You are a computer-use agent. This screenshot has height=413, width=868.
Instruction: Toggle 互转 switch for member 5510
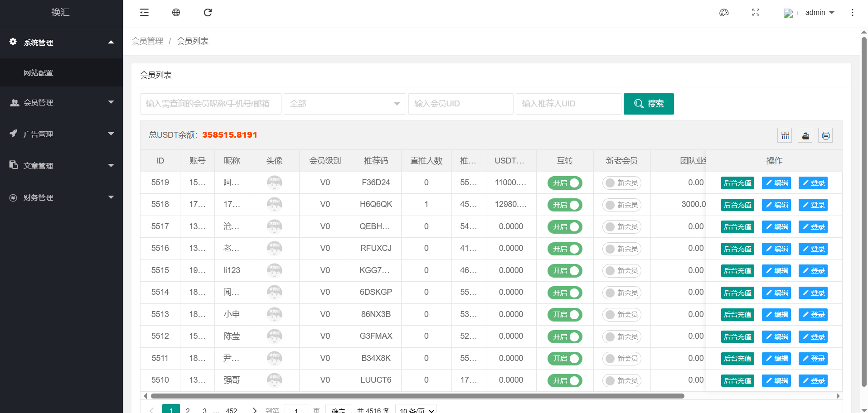[565, 381]
